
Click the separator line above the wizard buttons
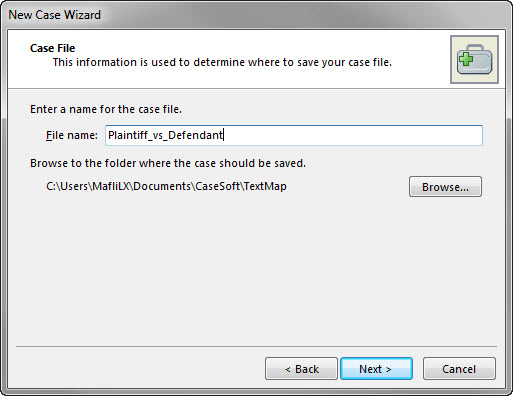(x=256, y=347)
